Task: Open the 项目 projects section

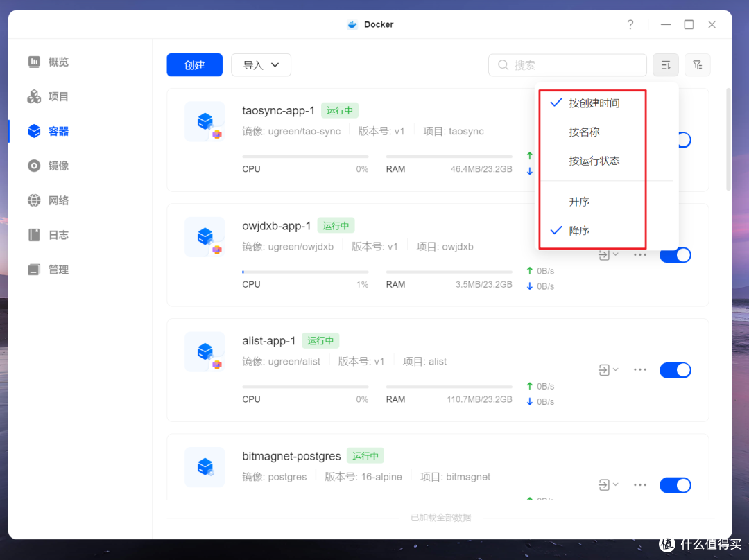Action: (49, 97)
